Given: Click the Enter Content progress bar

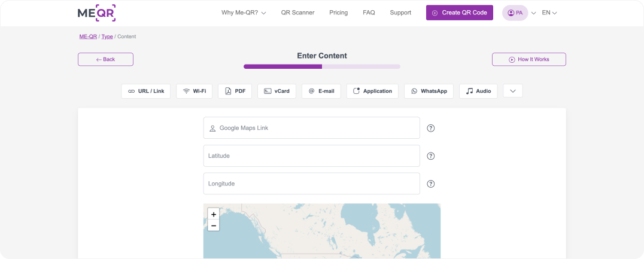Looking at the screenshot, I should [x=321, y=66].
